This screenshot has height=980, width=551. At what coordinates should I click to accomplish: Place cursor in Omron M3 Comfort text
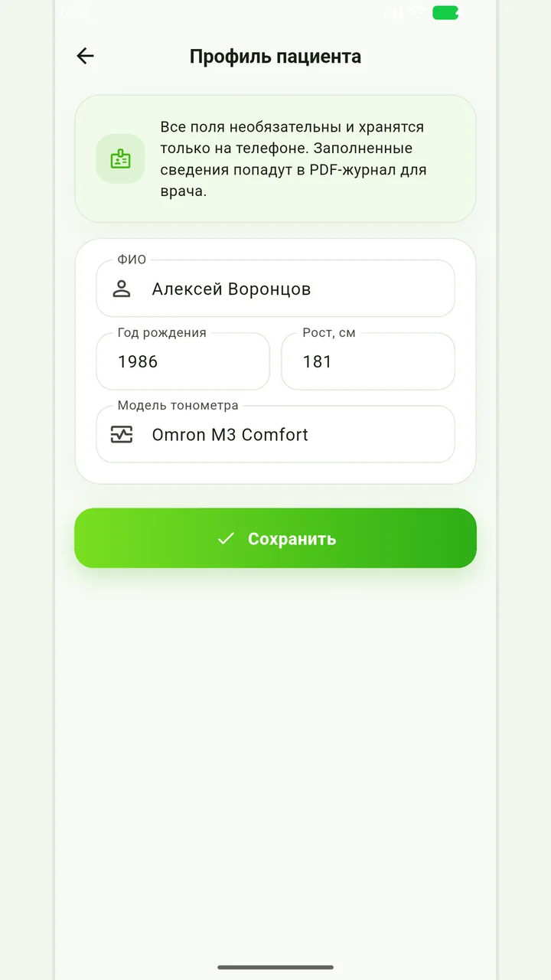230,434
